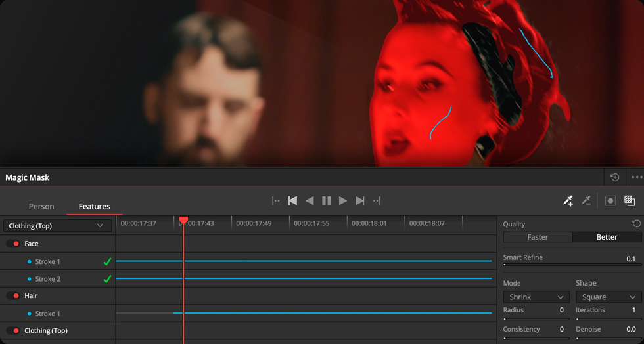Select the add stroke eyedropper tool
The height and width of the screenshot is (344, 644).
coord(568,201)
